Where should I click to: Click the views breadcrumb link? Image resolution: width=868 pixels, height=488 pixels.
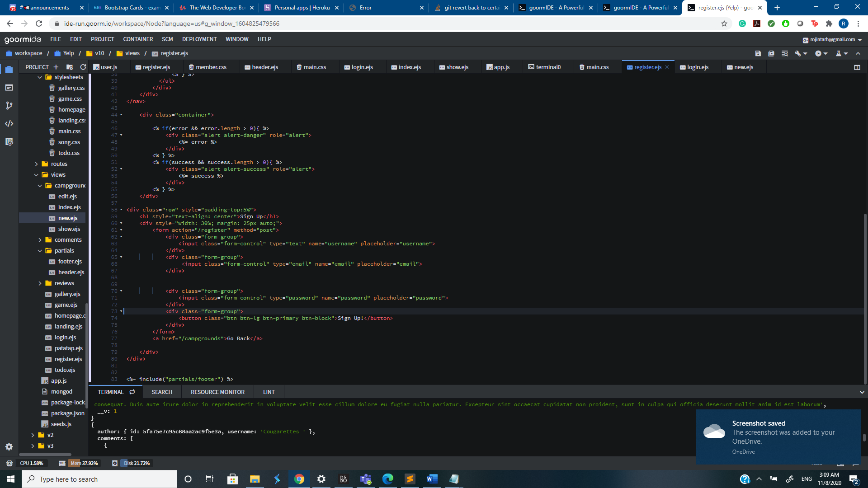pyautogui.click(x=132, y=53)
